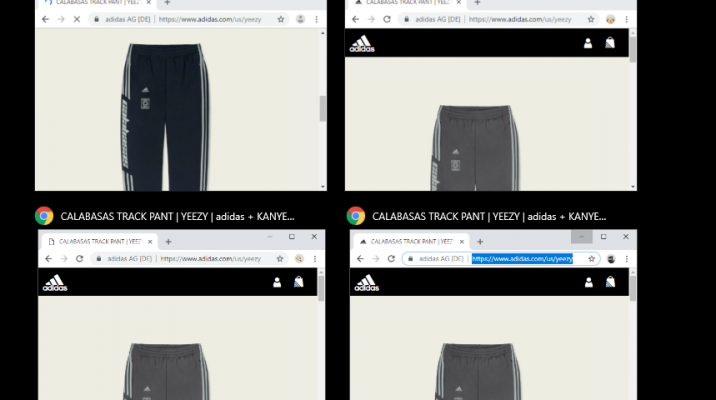716x400 pixels.
Task: Click the navy track pants image in the top-left window
Action: tap(150, 110)
